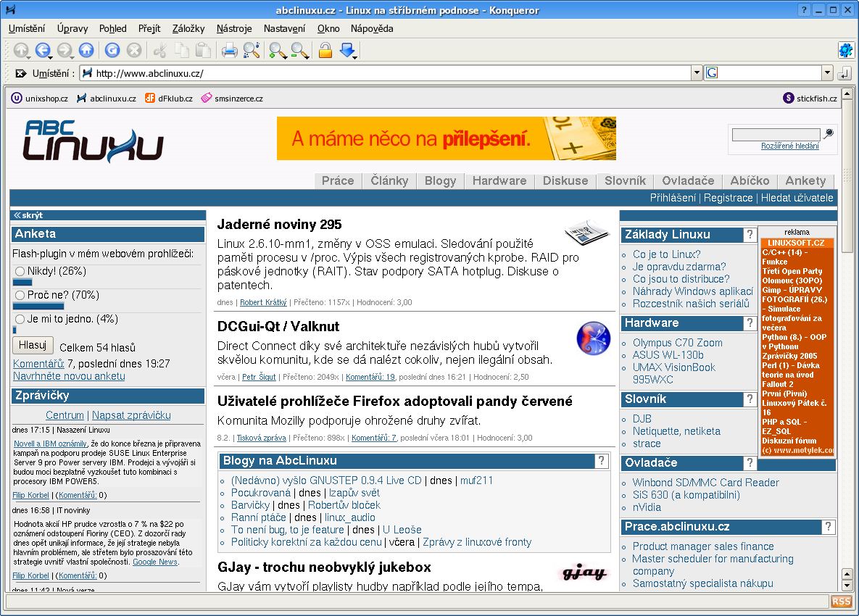Open the search engine box dropdown arrow
The height and width of the screenshot is (616, 859).
coord(827,72)
